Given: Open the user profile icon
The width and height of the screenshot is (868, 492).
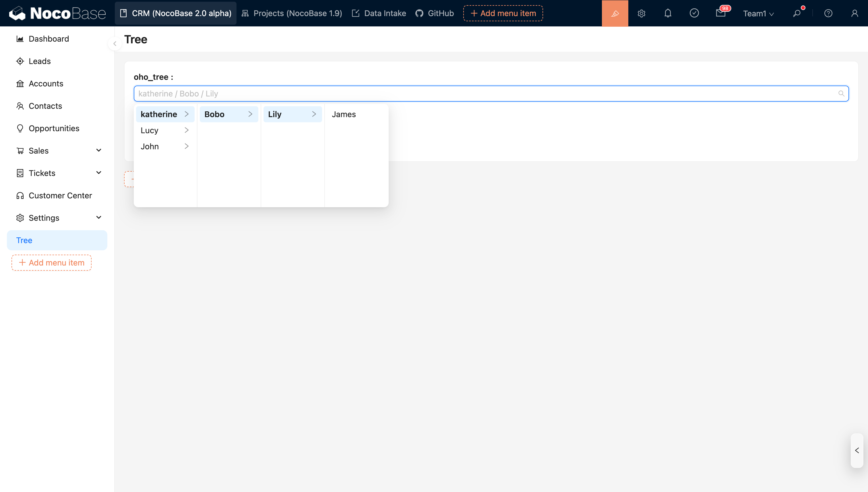Looking at the screenshot, I should (855, 13).
